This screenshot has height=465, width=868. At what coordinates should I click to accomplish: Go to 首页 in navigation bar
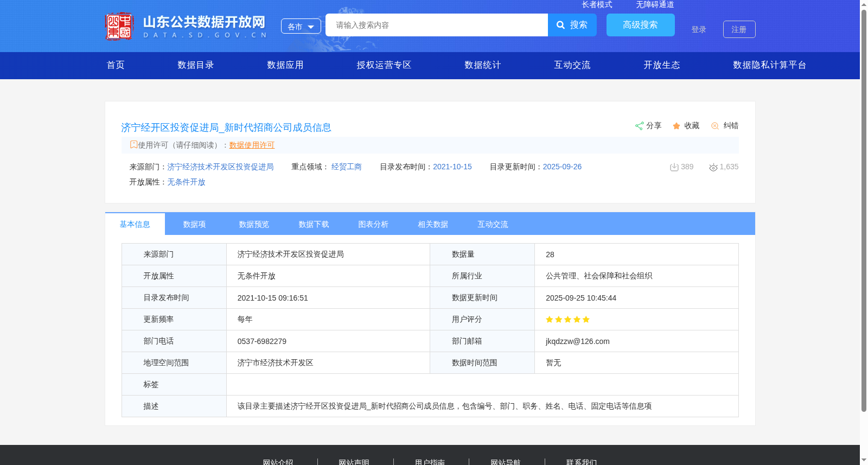(116, 65)
